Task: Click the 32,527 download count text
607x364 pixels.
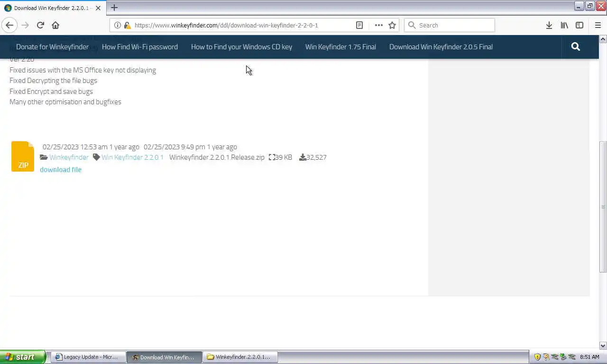Action: pos(317,157)
